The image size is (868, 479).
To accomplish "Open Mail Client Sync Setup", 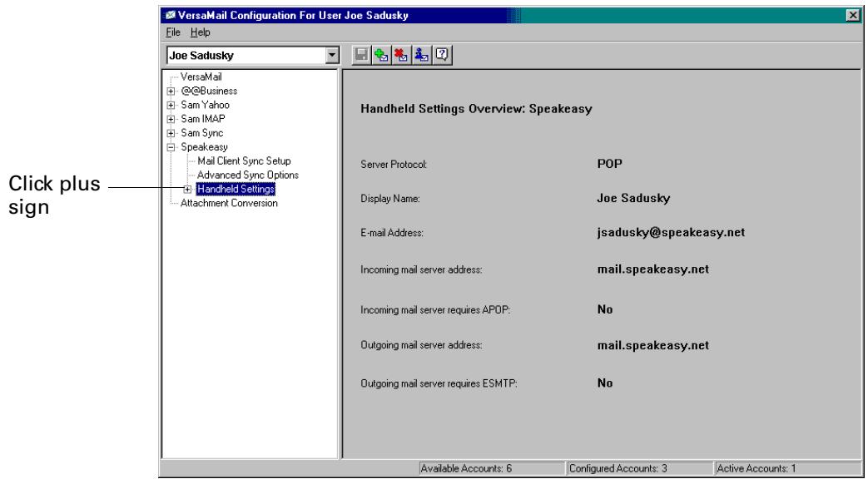I will pyautogui.click(x=244, y=161).
